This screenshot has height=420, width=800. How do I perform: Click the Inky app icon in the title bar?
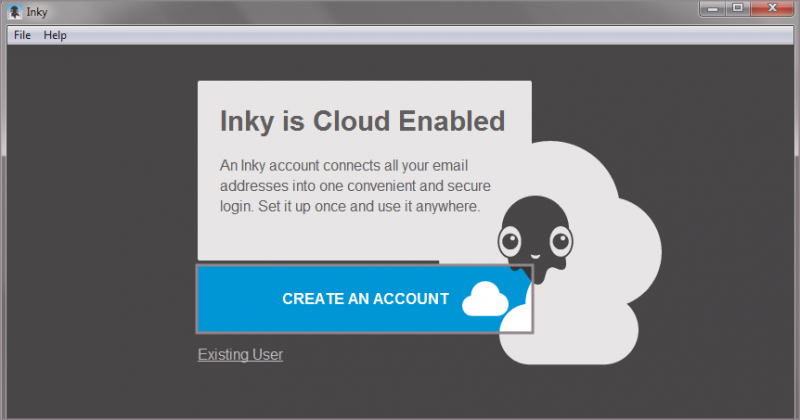(x=15, y=12)
